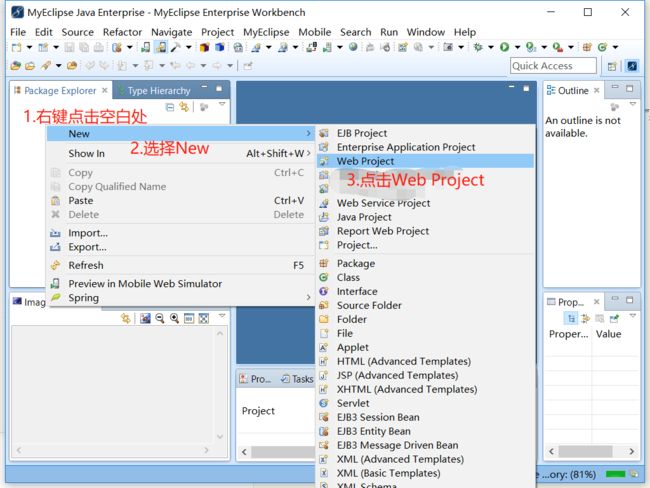Click the Show Advanced Properties icon in Properties panel
The width and height of the screenshot is (650, 488).
[x=585, y=318]
